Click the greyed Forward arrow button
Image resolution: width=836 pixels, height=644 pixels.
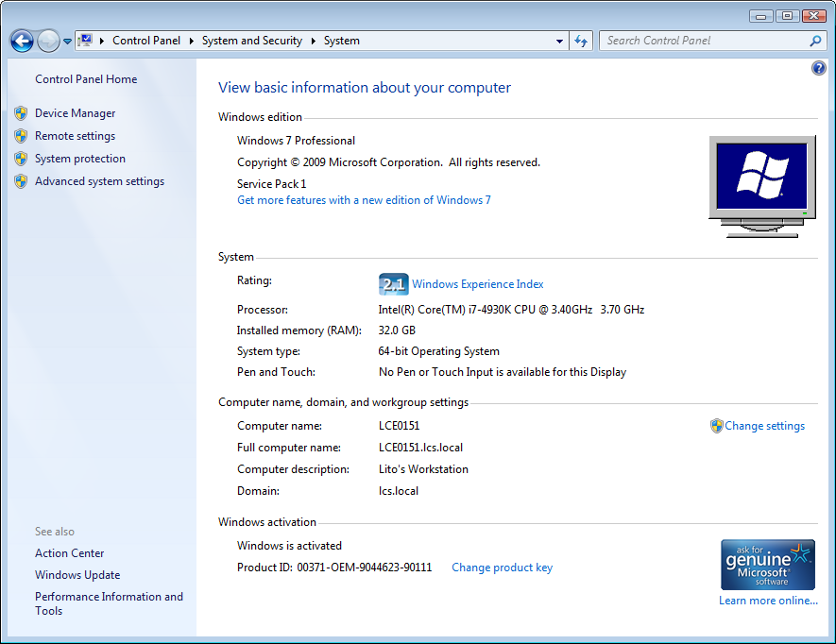click(x=48, y=41)
